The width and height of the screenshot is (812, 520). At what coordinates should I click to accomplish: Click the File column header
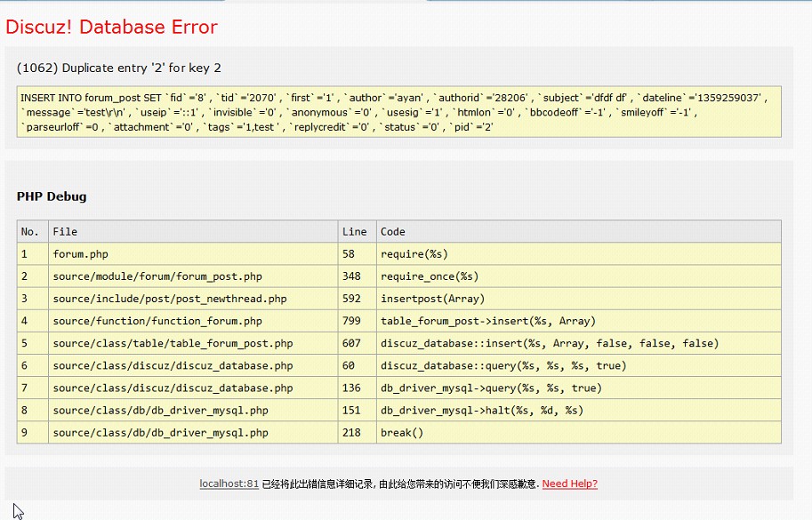[x=193, y=231]
